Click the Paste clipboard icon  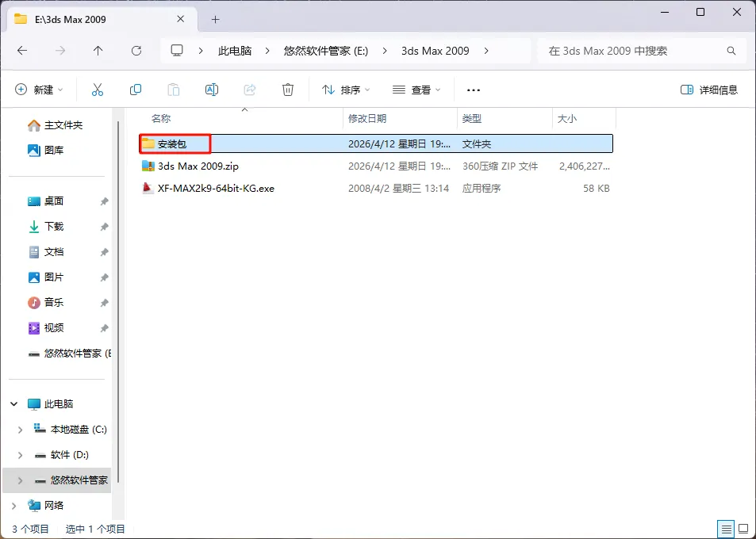coord(174,90)
